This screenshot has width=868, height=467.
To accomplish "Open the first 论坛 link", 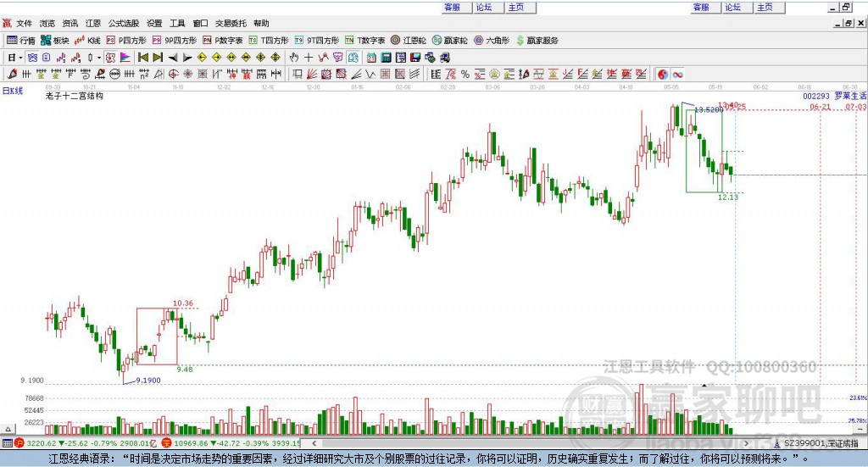I will (x=484, y=7).
